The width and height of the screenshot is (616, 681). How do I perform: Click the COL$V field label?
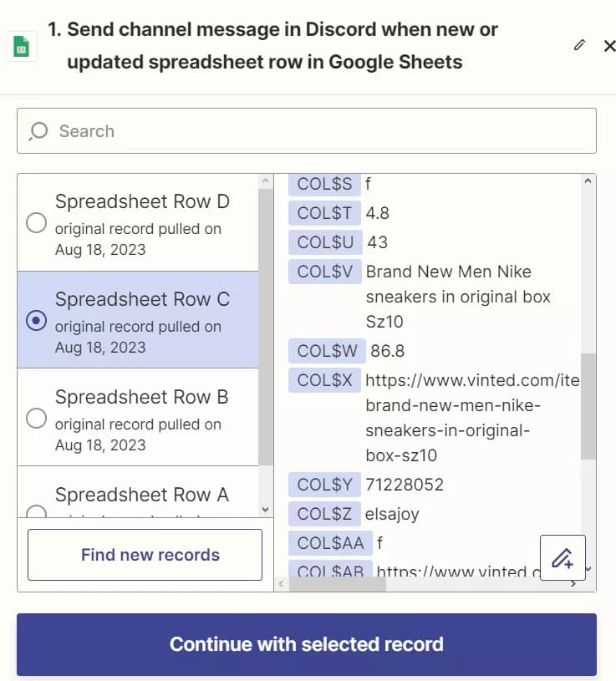point(325,272)
